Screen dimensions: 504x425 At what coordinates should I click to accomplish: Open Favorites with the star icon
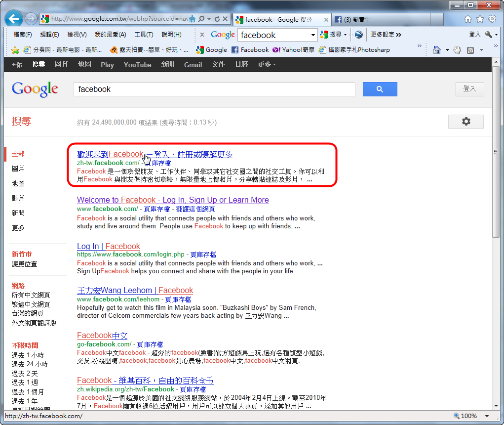coord(480,19)
